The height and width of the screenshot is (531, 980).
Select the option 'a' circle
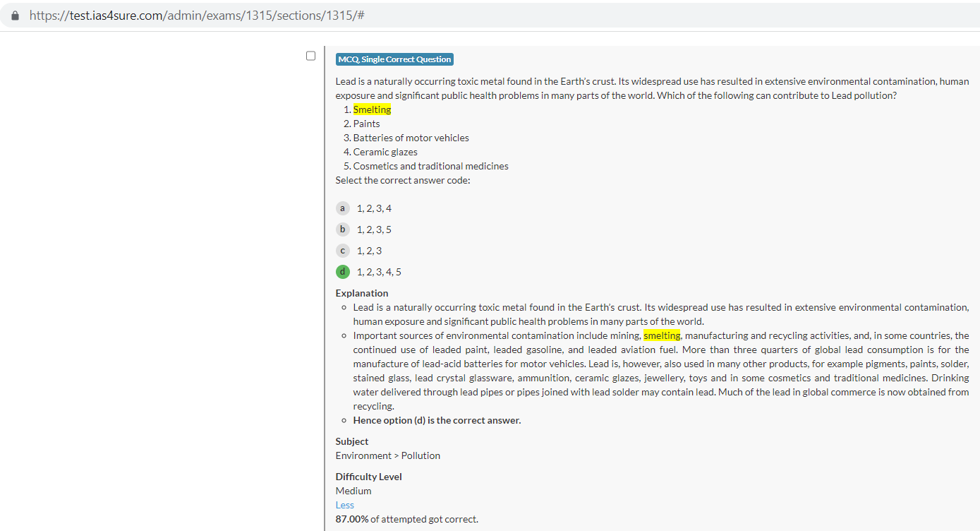click(x=342, y=208)
